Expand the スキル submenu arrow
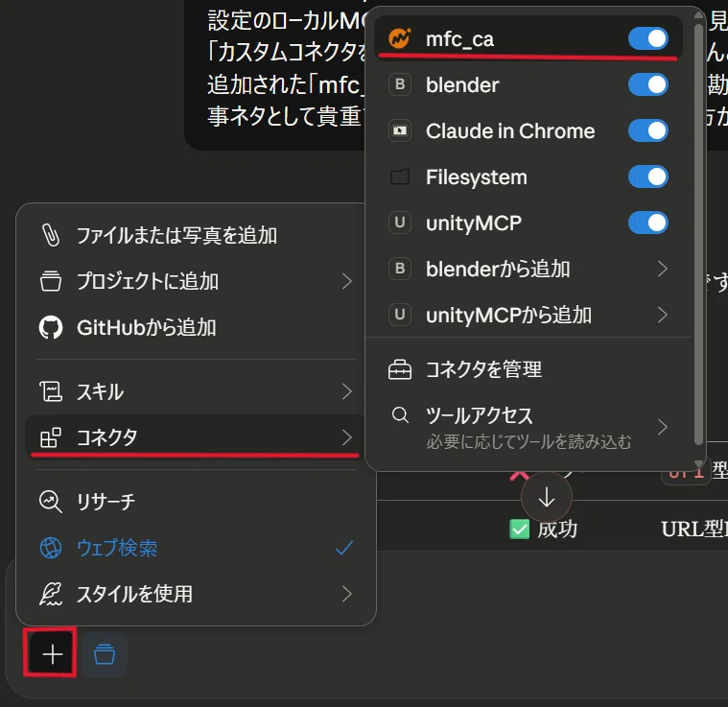 (x=347, y=391)
